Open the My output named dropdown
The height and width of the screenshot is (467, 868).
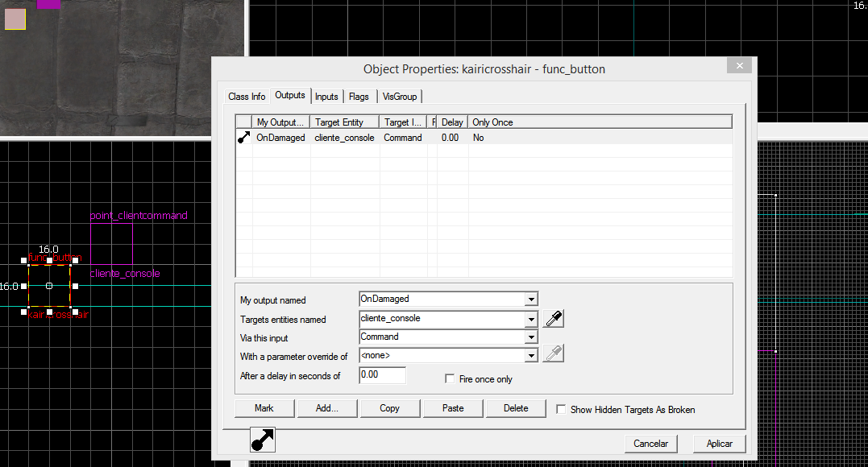tap(531, 300)
